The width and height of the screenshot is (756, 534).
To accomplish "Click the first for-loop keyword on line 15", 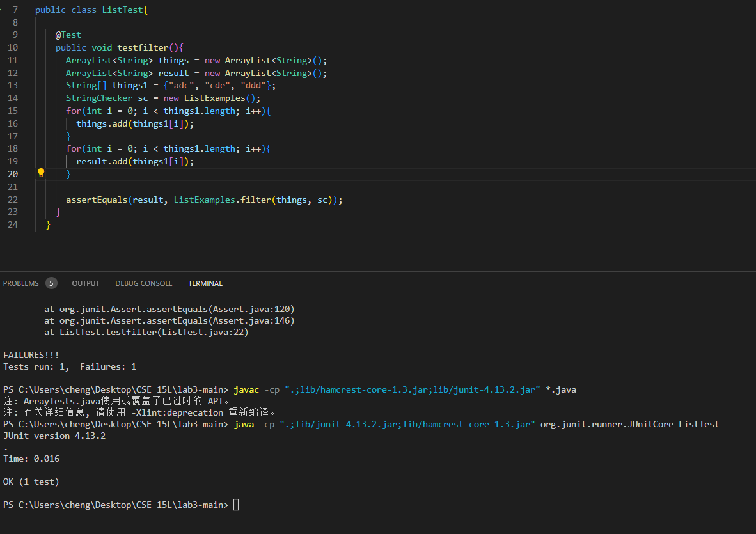I will point(74,111).
